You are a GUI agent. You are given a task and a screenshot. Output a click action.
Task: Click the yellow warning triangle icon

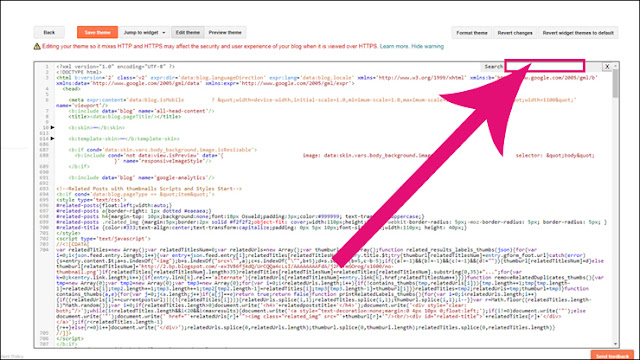point(37,47)
